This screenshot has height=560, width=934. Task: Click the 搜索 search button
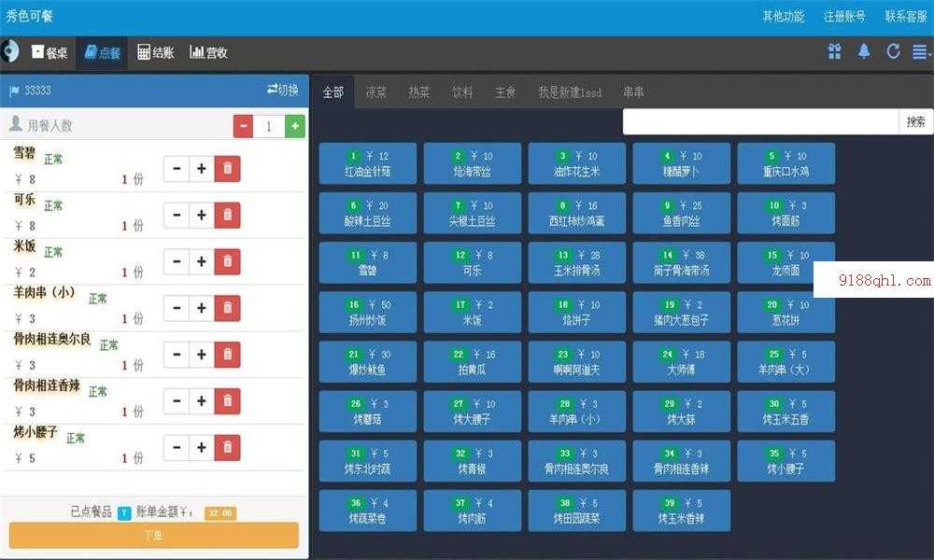point(916,122)
